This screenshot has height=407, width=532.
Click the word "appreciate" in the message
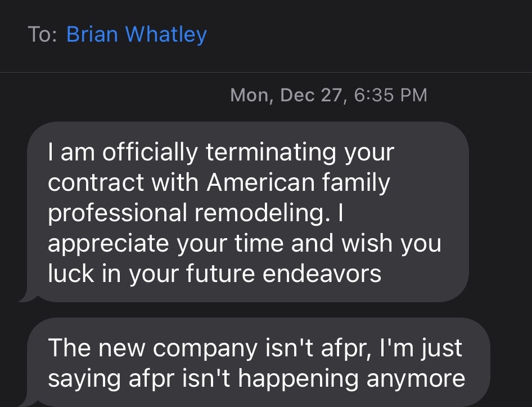pos(108,244)
